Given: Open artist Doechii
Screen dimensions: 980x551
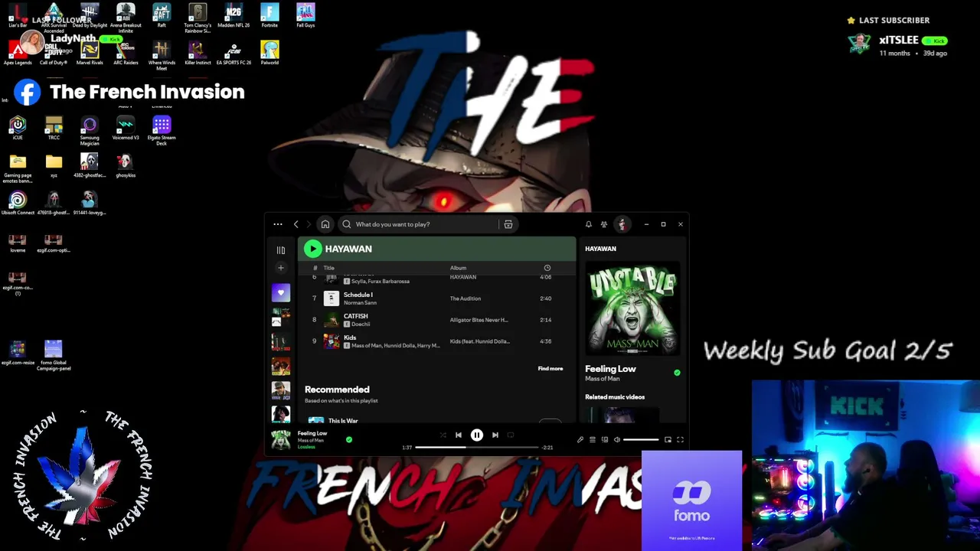Looking at the screenshot, I should click(x=361, y=324).
